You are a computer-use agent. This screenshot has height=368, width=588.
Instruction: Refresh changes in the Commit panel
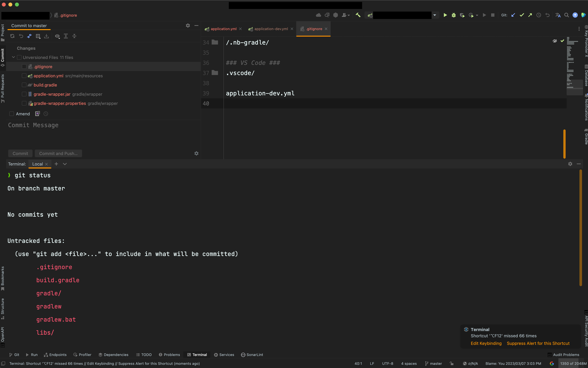pos(12,36)
